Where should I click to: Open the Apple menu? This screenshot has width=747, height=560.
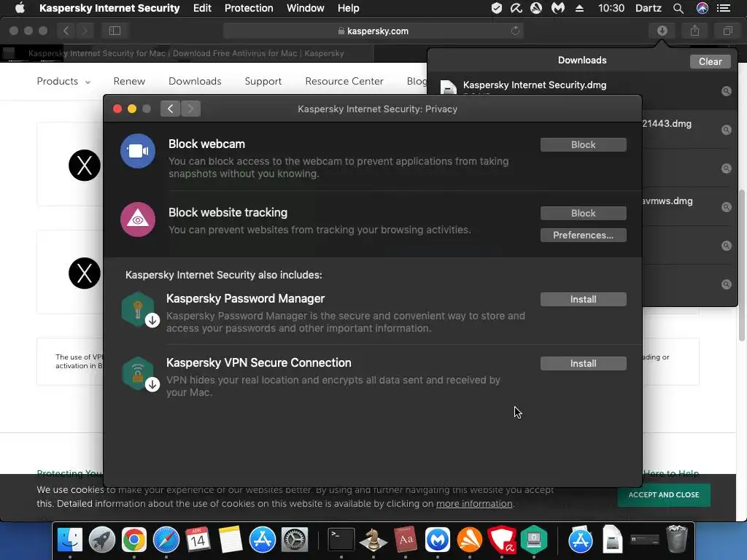click(x=20, y=8)
